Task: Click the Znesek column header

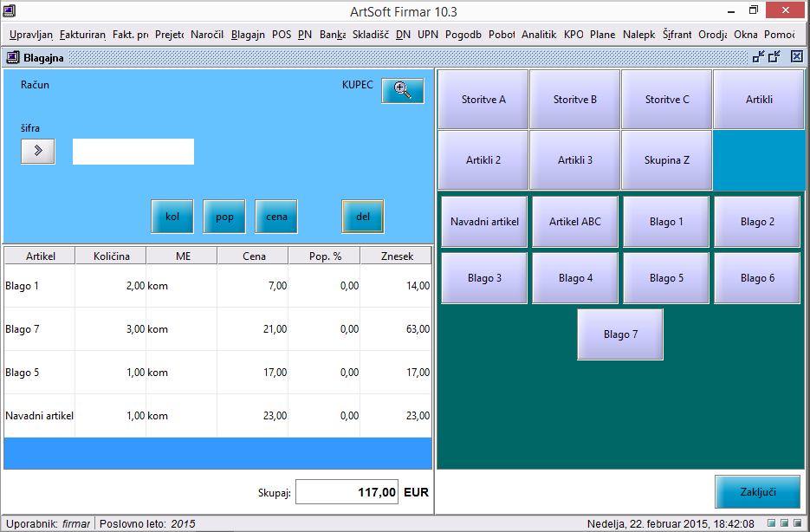Action: tap(396, 256)
